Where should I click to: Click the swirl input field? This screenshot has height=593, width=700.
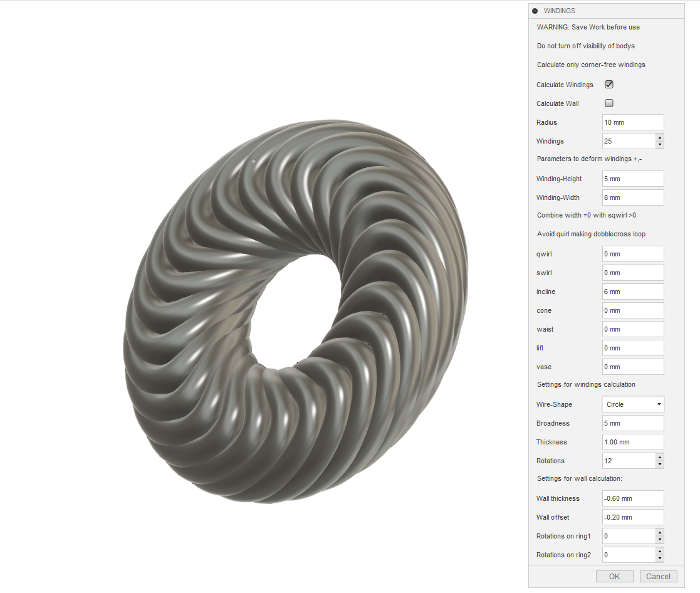(632, 273)
